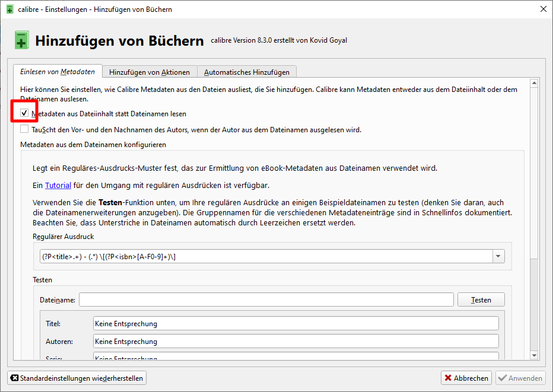Image resolution: width=553 pixels, height=392 pixels.
Task: Click the 'Regulärer Ausdruck' label
Action: pos(63,237)
